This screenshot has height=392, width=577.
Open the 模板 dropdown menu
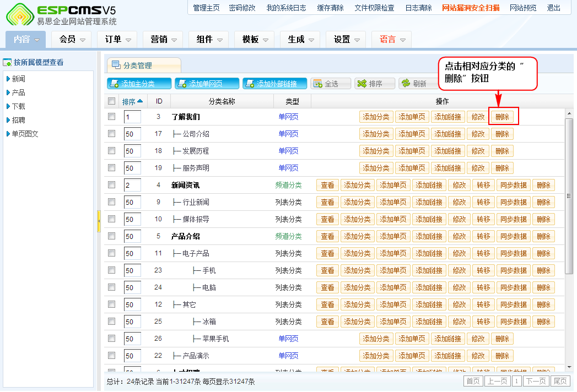tap(254, 39)
